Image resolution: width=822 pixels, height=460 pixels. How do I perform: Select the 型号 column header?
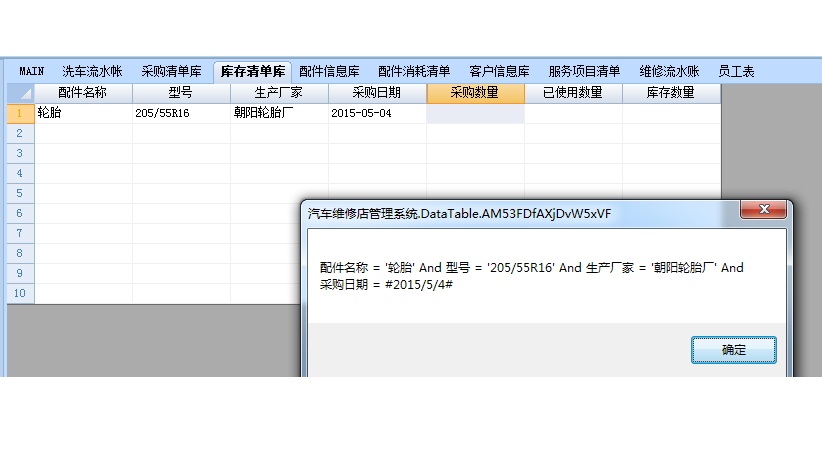pos(181,93)
